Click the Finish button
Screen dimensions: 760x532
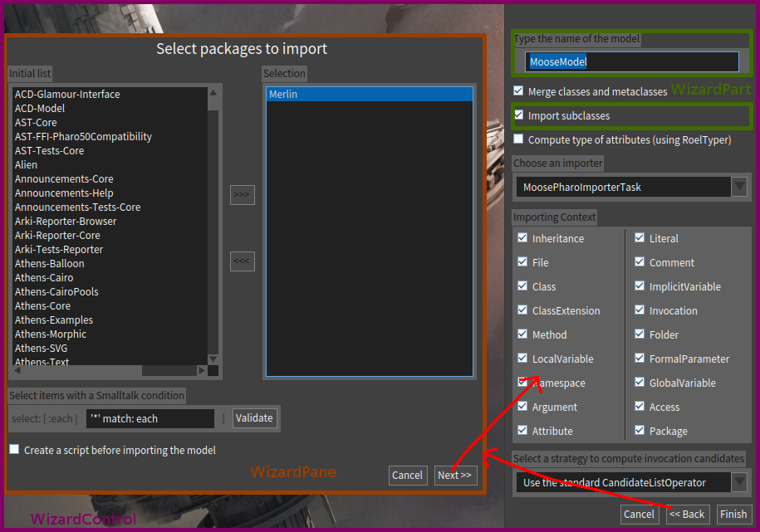pyautogui.click(x=733, y=514)
